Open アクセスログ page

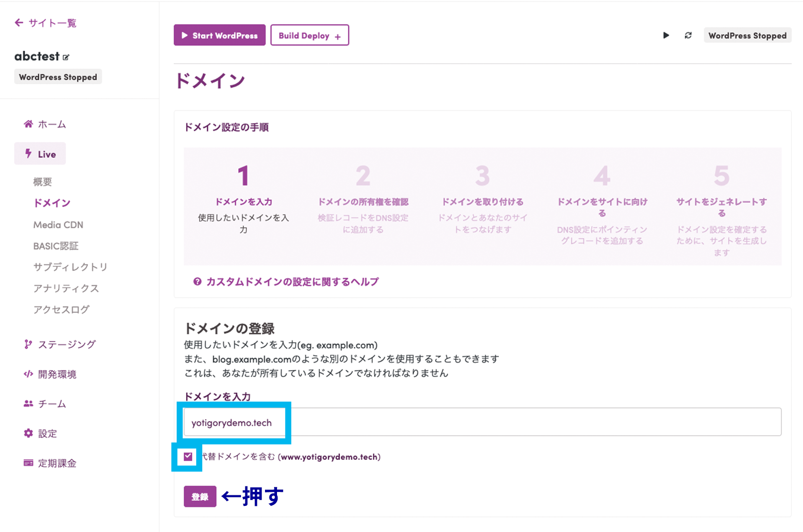point(61,310)
